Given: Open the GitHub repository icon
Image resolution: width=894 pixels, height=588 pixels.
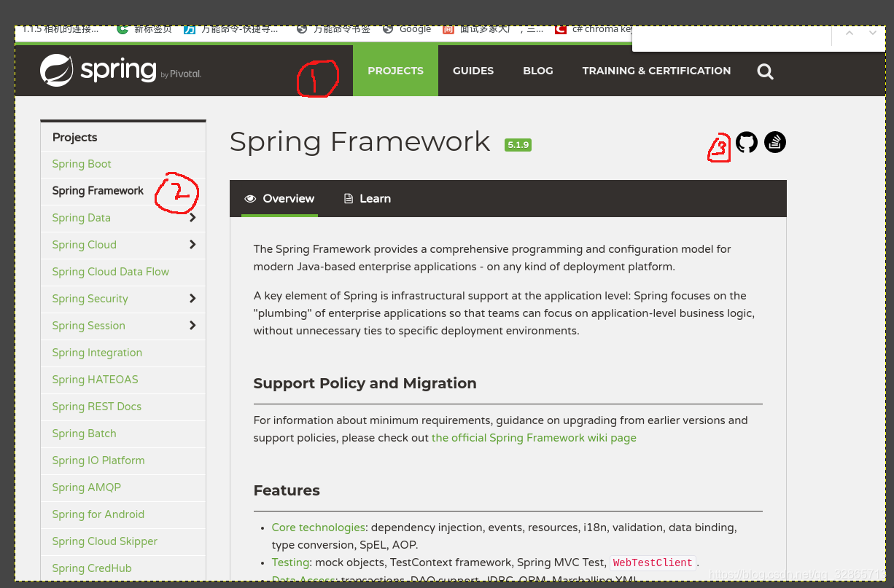Looking at the screenshot, I should tap(747, 142).
